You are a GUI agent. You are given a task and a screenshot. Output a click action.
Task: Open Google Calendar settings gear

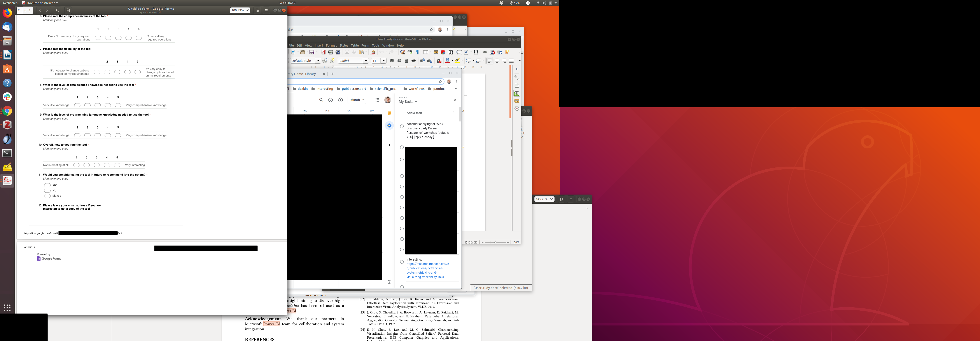341,100
